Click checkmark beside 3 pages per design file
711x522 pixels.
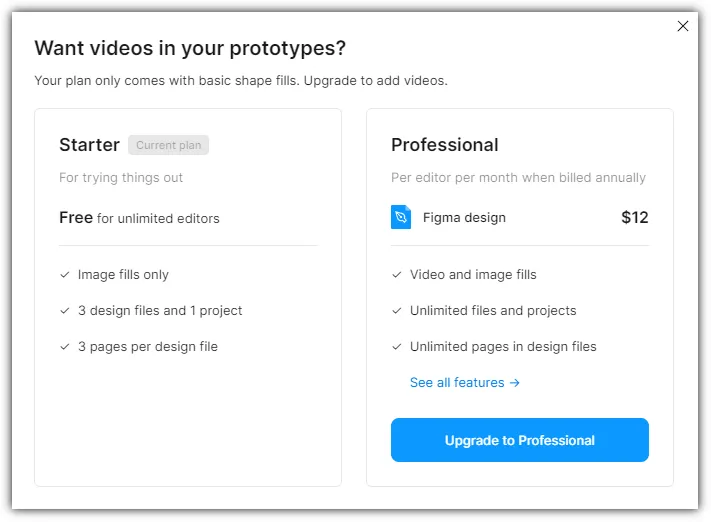coord(64,346)
